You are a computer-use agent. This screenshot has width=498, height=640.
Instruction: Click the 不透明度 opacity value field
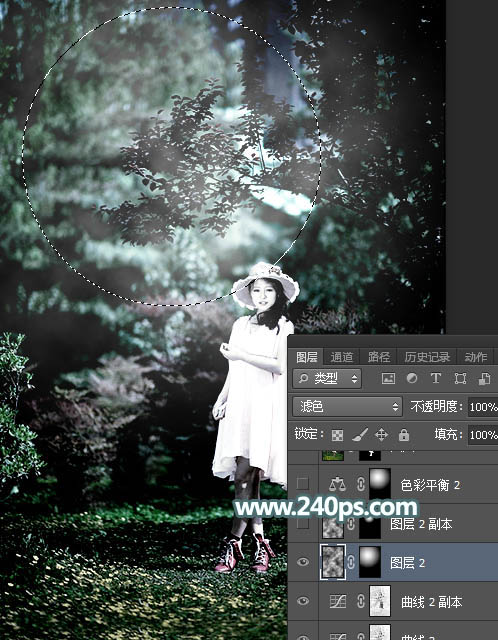(482, 407)
